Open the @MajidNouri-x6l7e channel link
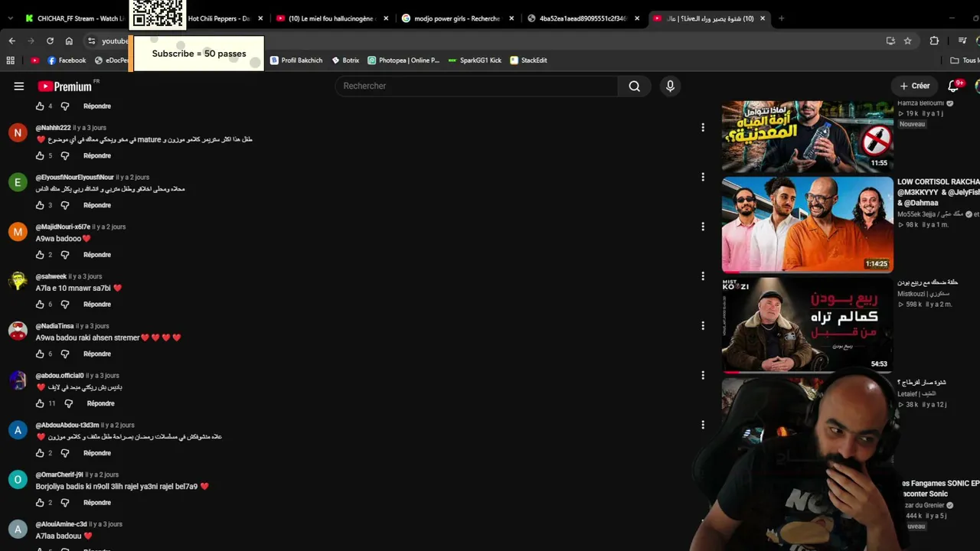The height and width of the screenshot is (551, 980). pos(63,227)
